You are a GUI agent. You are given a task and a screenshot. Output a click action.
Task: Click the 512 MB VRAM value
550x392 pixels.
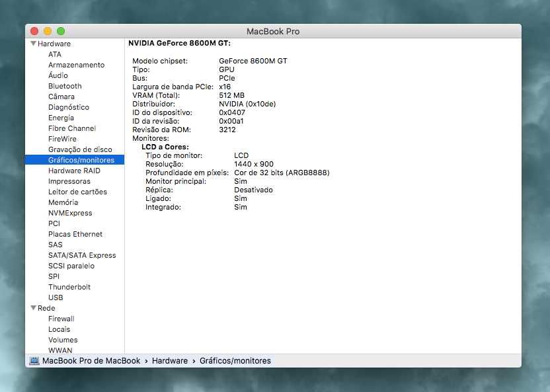click(231, 95)
